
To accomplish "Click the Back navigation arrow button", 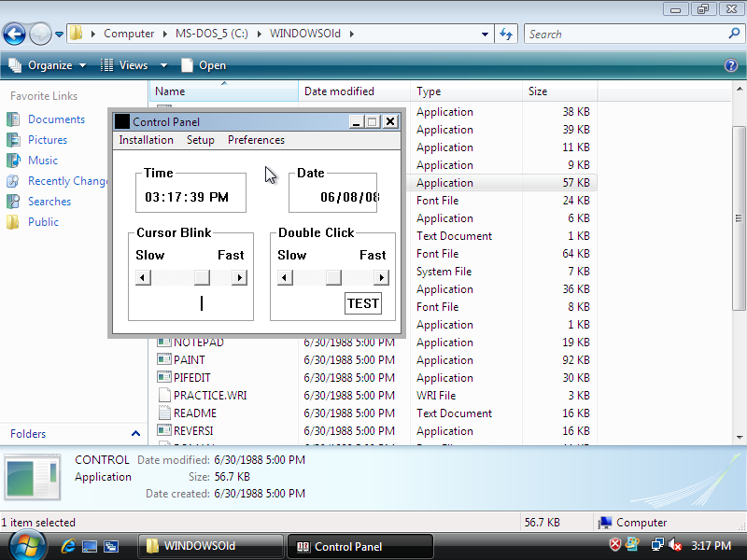I will click(14, 35).
